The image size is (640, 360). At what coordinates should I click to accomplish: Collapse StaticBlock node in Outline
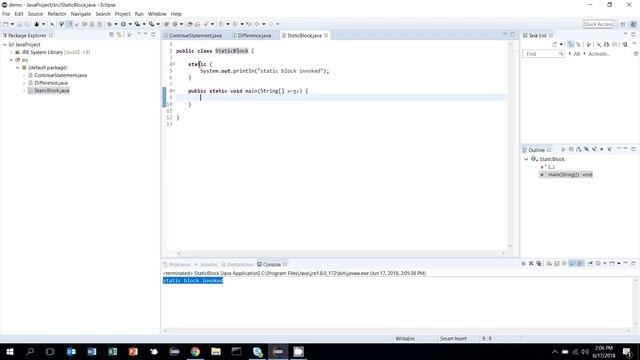[526, 159]
